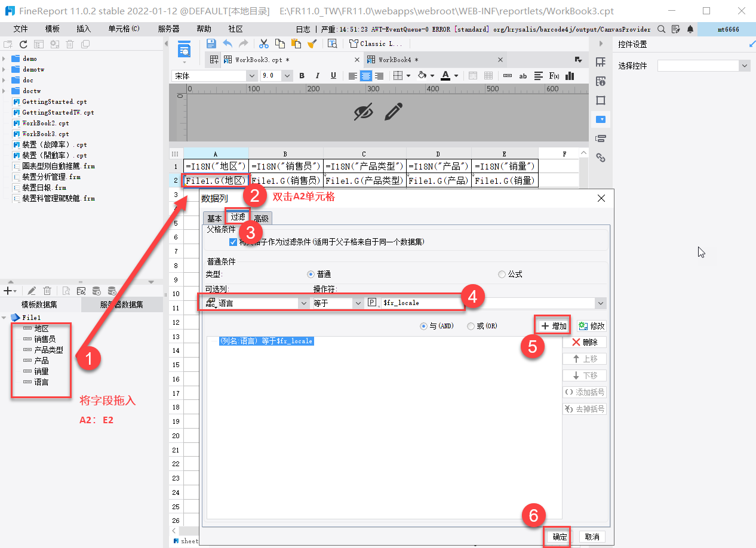The image size is (756, 548).
Task: Switch to the 服务器数据集 tab
Action: (122, 304)
